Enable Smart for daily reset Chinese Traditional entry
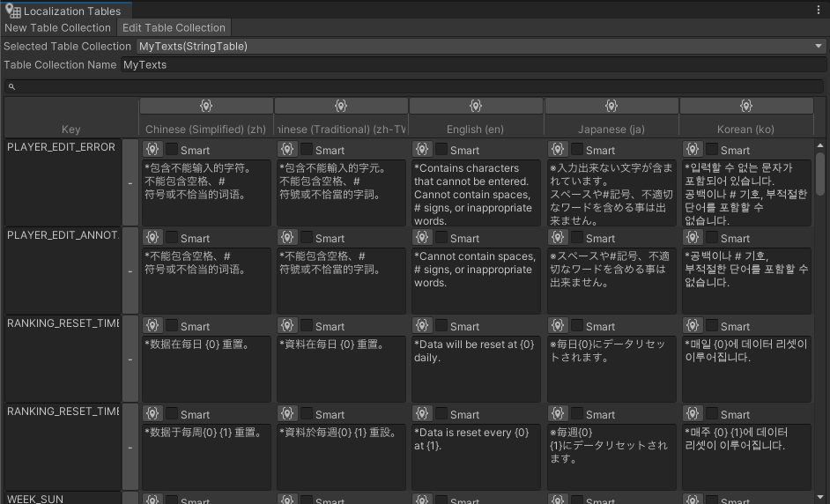 [307, 325]
